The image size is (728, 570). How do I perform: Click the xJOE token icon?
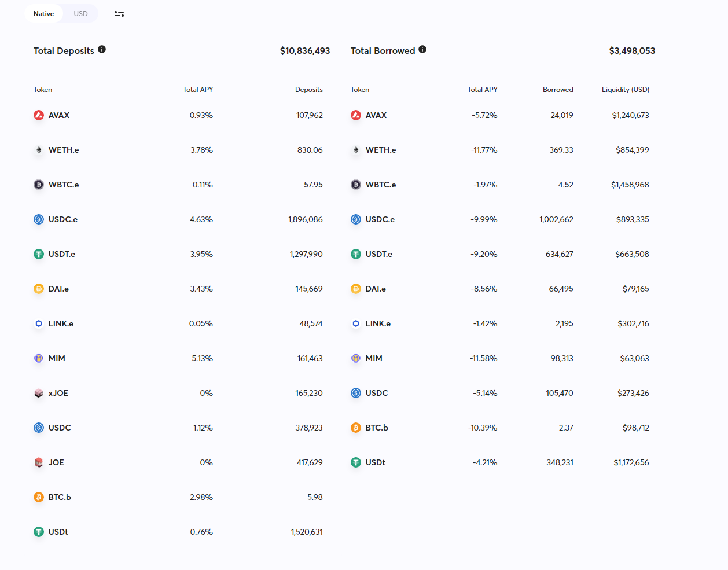pyautogui.click(x=39, y=393)
